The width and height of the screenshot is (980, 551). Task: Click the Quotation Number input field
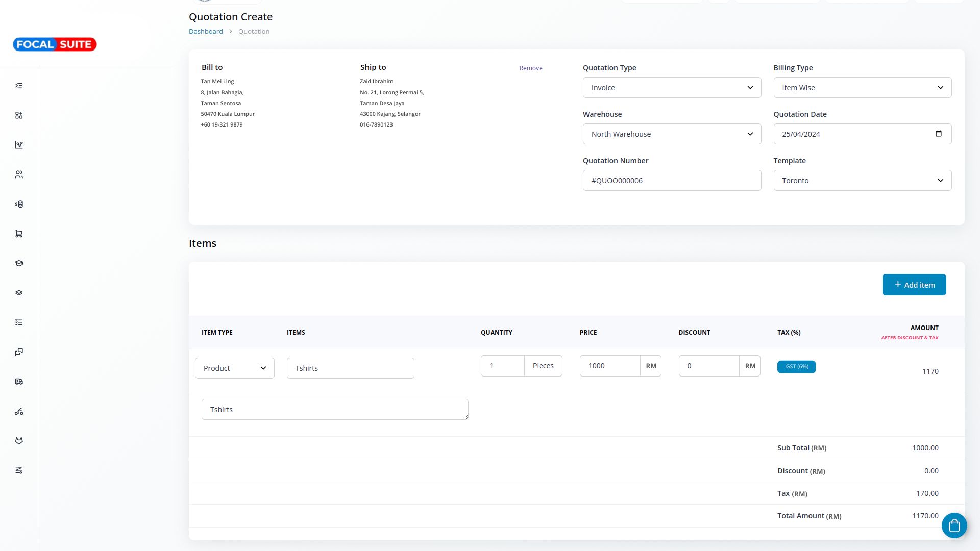pyautogui.click(x=672, y=181)
